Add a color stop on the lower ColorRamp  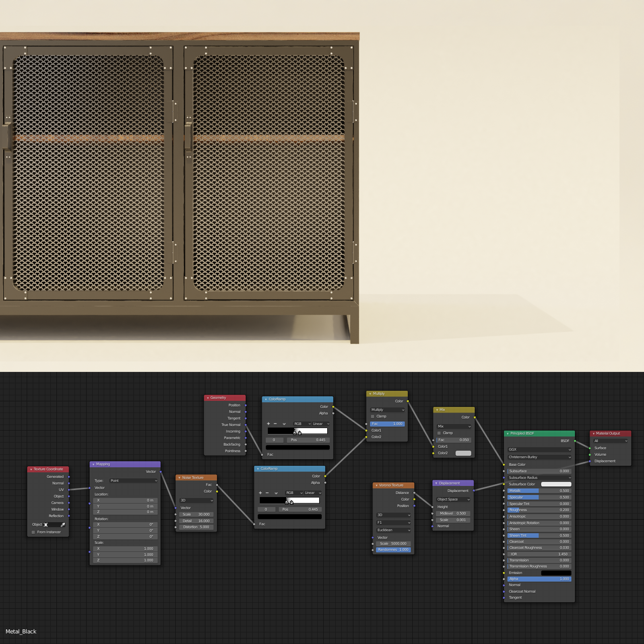(x=261, y=493)
